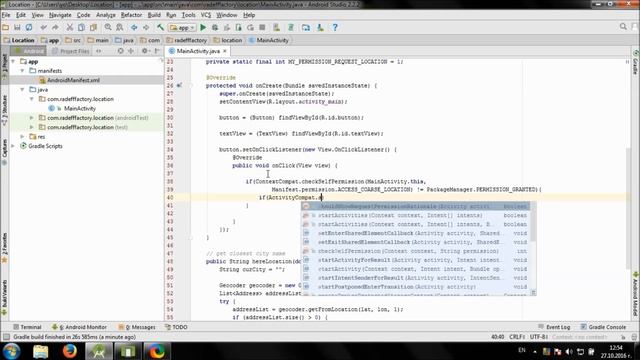Screen dimensions: 640x360
Task: Open Windows Explorer from the taskbar
Action: tap(40, 351)
